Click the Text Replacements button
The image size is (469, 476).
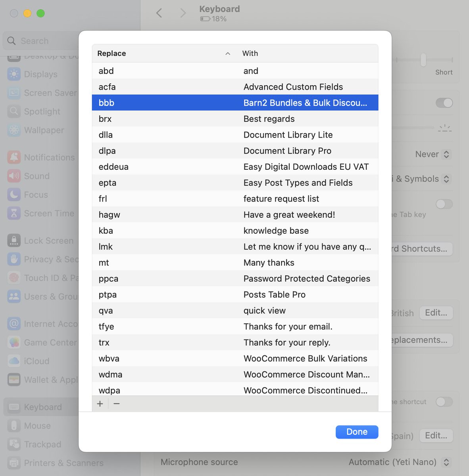422,340
